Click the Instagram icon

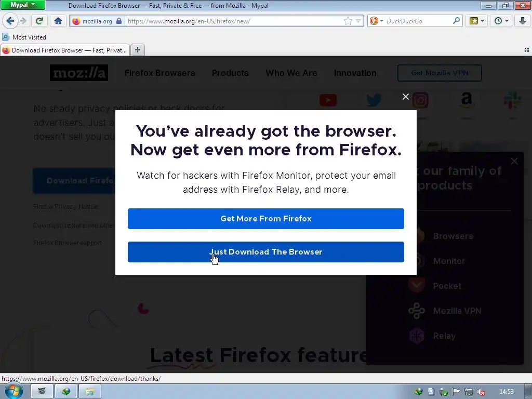421,100
